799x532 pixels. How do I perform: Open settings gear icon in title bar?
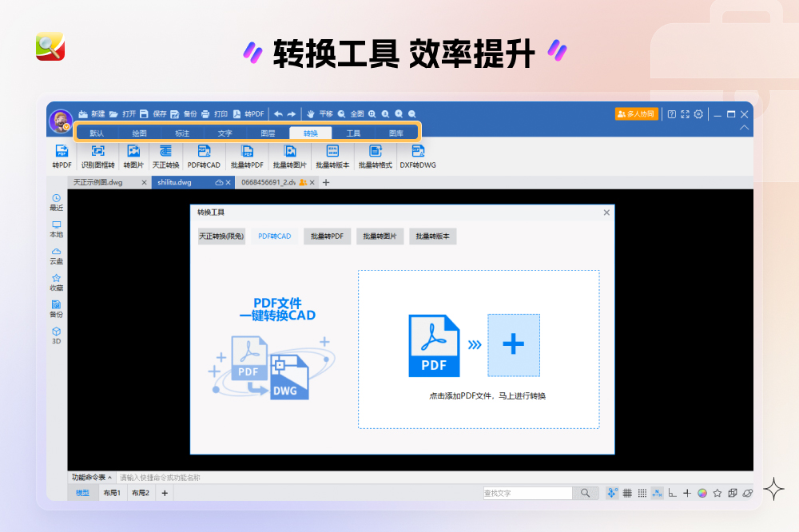[698, 114]
